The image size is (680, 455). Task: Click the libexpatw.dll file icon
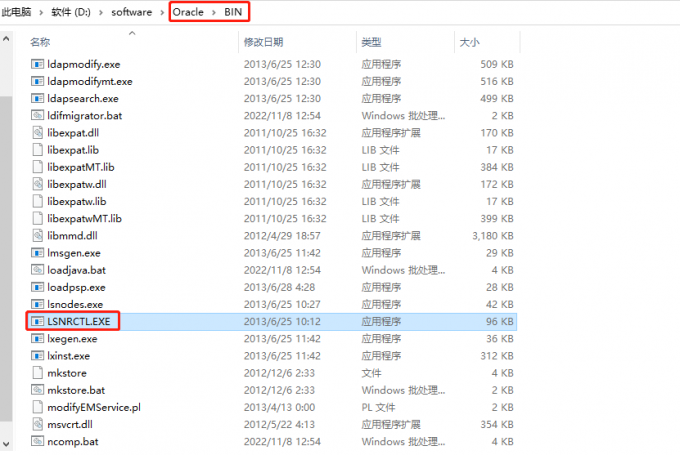(37, 184)
